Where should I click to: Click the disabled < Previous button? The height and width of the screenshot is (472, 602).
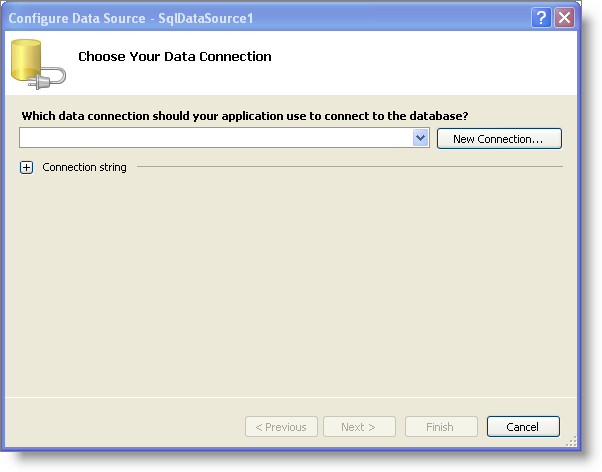click(281, 427)
